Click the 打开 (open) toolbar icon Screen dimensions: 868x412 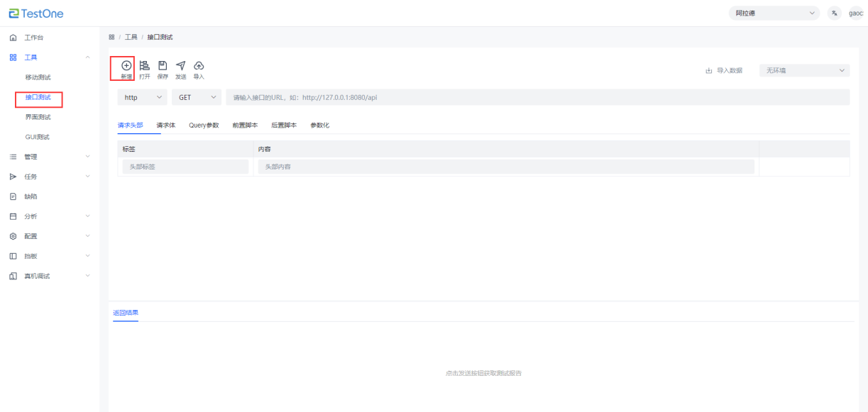pyautogui.click(x=145, y=66)
